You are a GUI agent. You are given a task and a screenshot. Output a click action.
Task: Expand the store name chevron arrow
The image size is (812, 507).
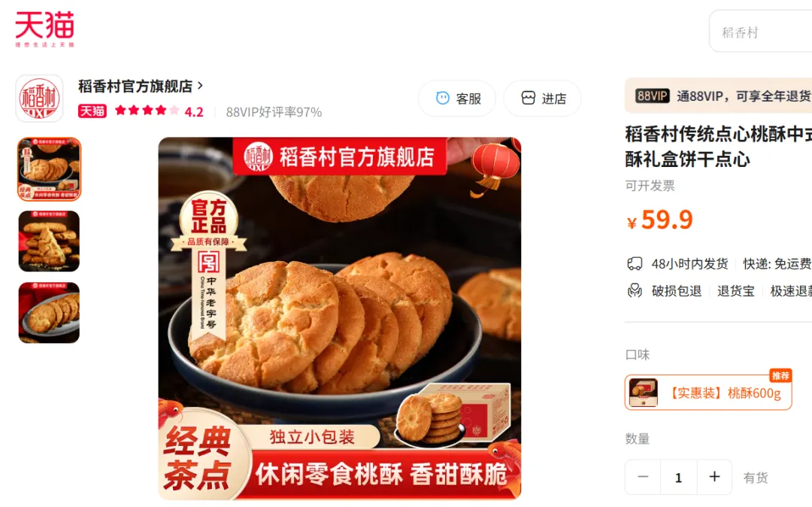tap(201, 86)
